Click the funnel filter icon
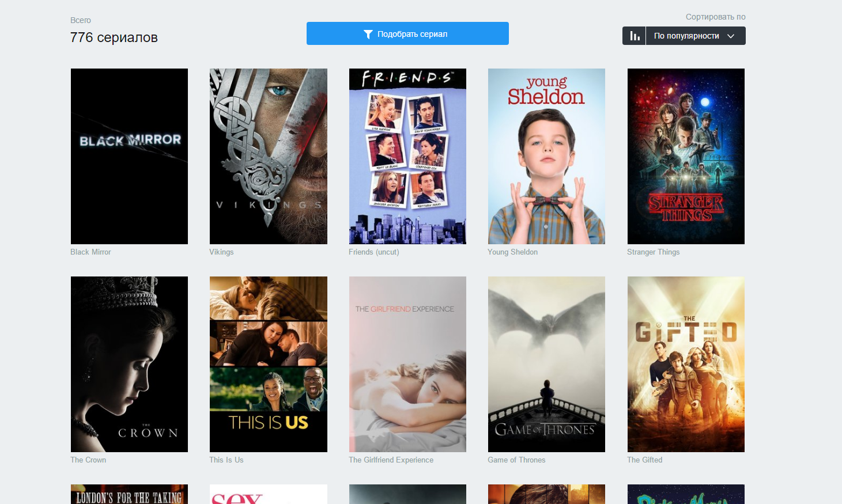Viewport: 842px width, 504px height. point(368,34)
